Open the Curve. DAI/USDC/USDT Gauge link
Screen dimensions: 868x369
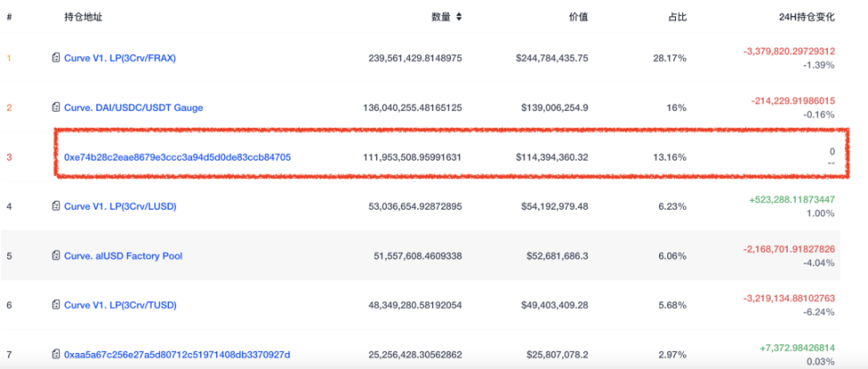tap(133, 107)
